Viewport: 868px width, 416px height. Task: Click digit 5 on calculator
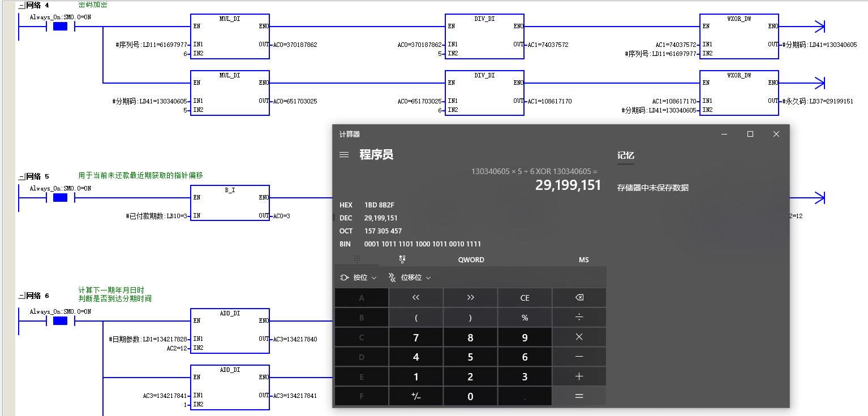(470, 357)
